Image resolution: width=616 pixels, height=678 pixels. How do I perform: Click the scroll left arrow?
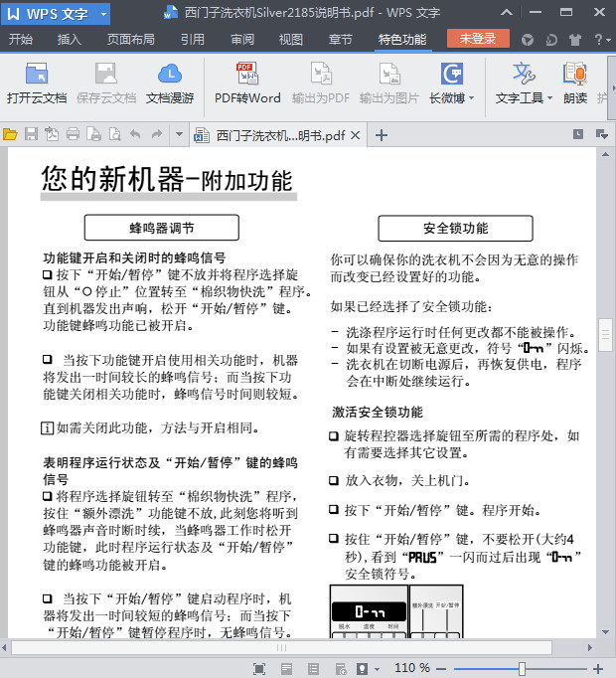pyautogui.click(x=4, y=647)
